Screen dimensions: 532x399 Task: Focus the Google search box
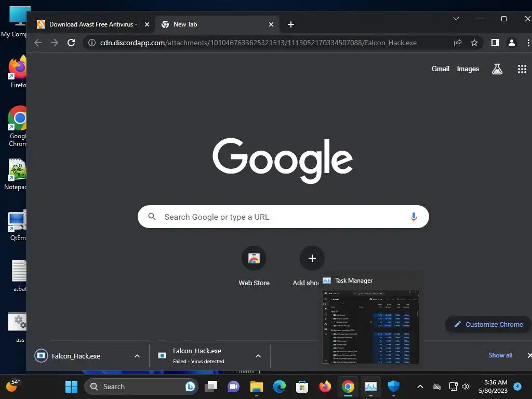coord(283,217)
